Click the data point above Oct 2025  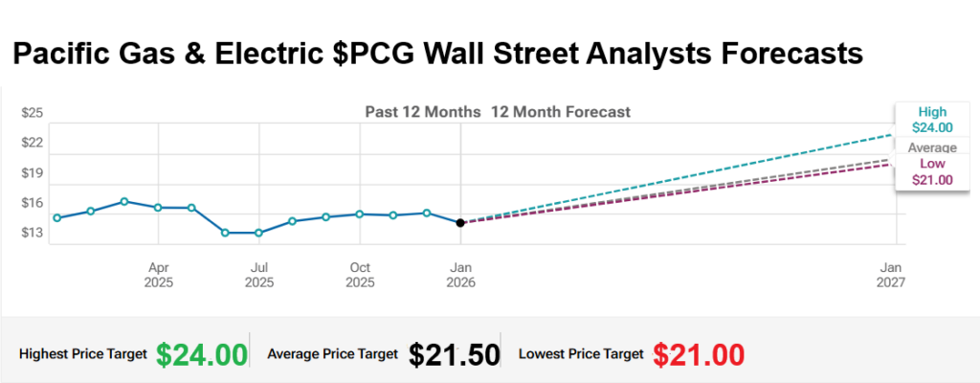359,214
